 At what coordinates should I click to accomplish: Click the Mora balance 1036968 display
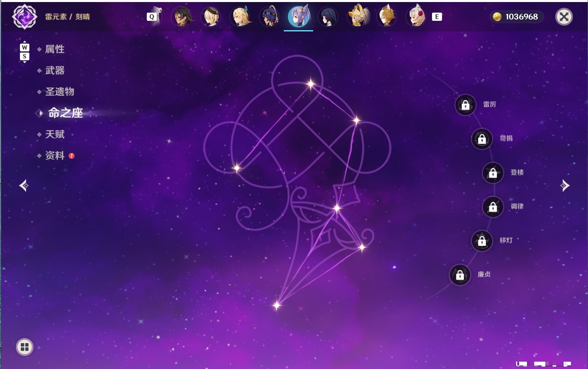pos(516,17)
